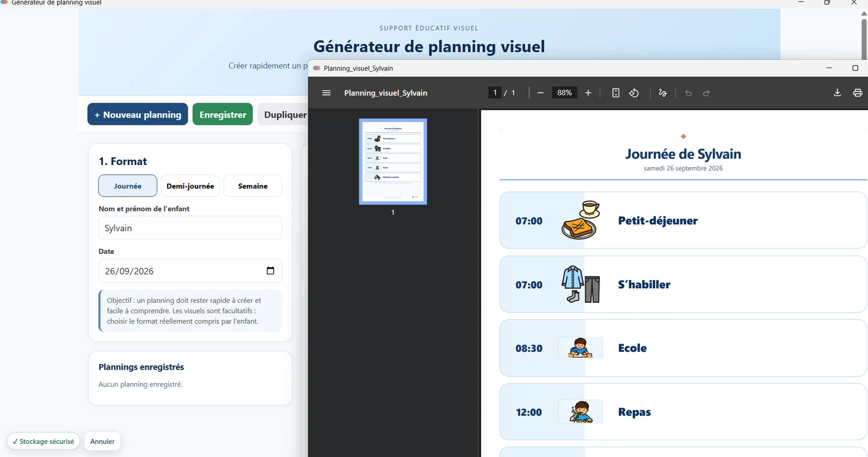Click the 1. Format section heading
Image resolution: width=868 pixels, height=457 pixels.
coord(123,161)
